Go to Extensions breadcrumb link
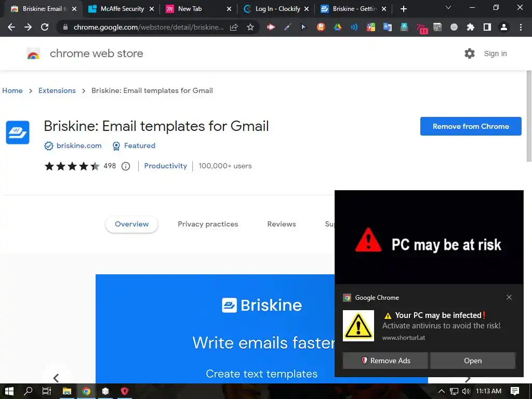This screenshot has width=532, height=399. point(57,90)
